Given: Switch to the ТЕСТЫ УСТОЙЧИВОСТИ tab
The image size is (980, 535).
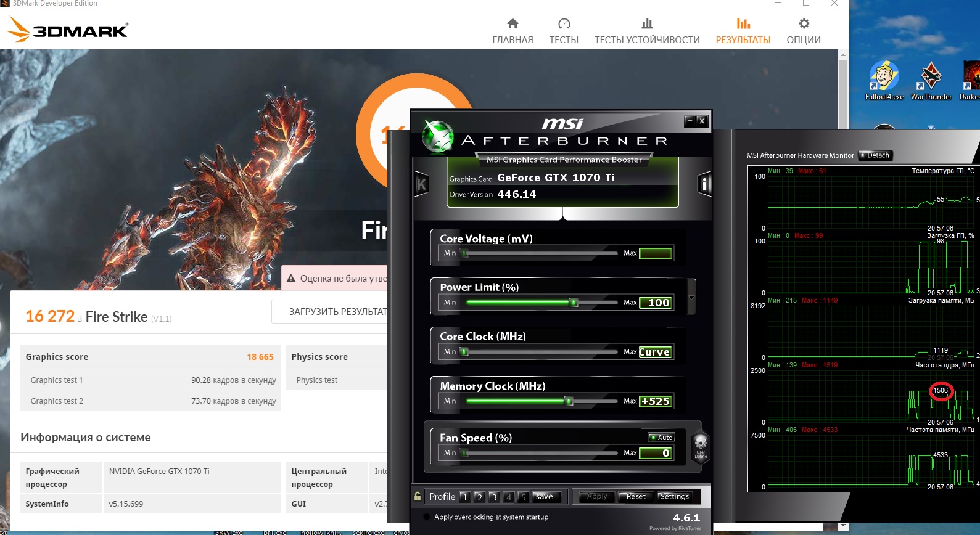Looking at the screenshot, I should (x=647, y=31).
